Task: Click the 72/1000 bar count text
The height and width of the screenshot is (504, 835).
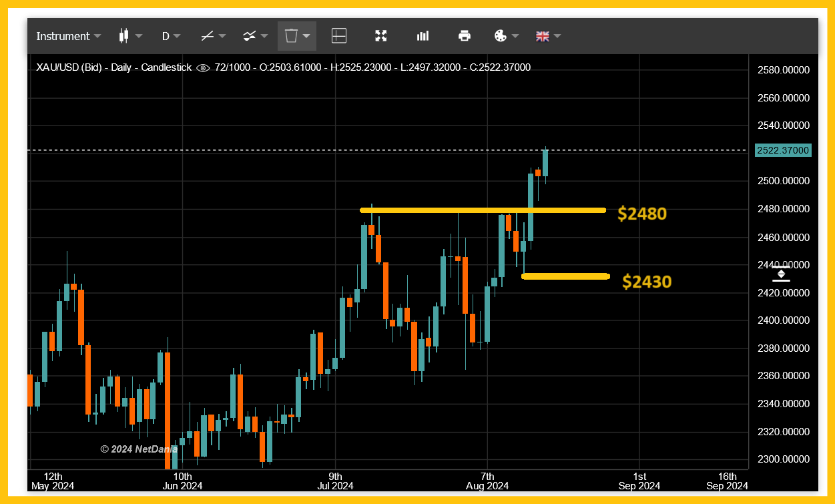Action: 231,67
